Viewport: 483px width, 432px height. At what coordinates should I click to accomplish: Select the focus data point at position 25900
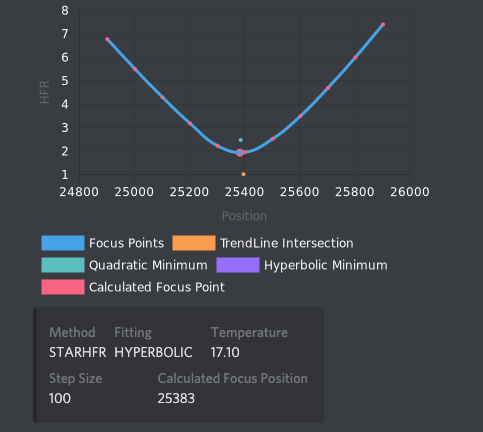coord(383,24)
